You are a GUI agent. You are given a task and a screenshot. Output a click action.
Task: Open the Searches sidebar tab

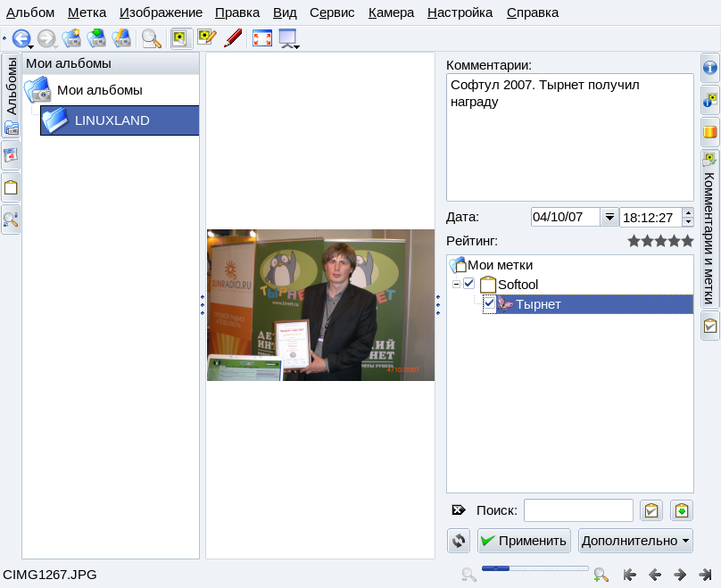[x=12, y=219]
